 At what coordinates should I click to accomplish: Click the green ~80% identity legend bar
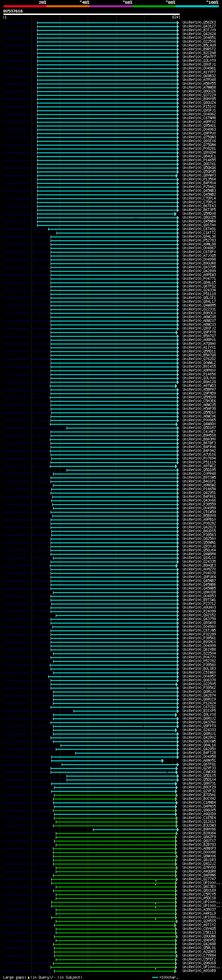[x=154, y=6]
